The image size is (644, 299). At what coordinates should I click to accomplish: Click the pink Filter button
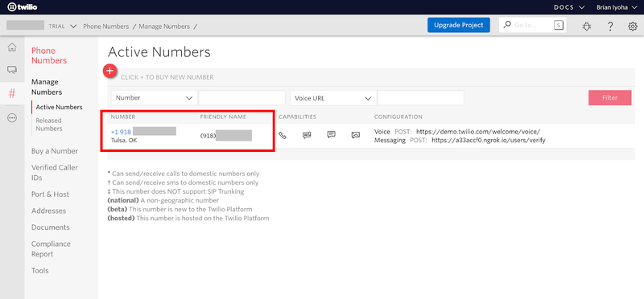pos(610,98)
